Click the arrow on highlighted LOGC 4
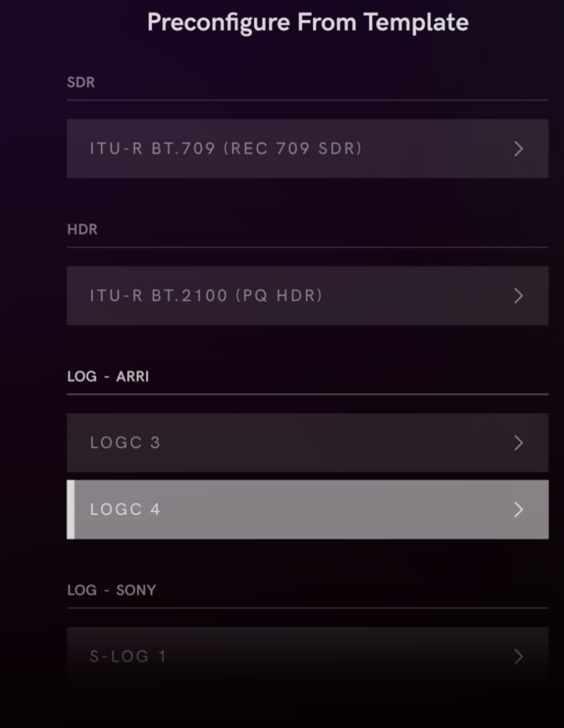 519,509
